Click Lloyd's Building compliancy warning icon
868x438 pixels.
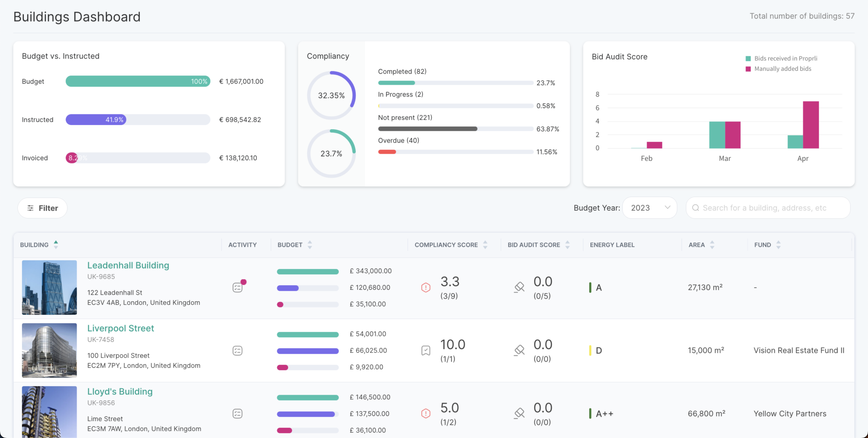[x=426, y=414]
